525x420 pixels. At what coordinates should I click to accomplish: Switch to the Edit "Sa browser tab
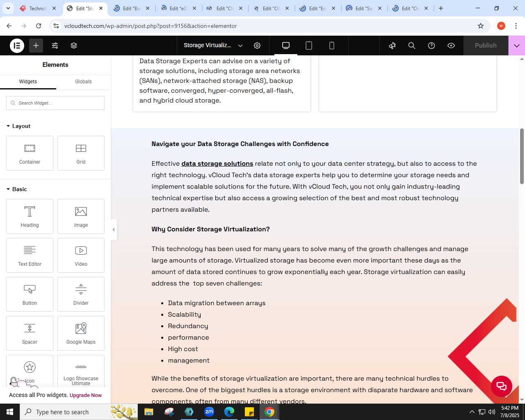tap(363, 8)
